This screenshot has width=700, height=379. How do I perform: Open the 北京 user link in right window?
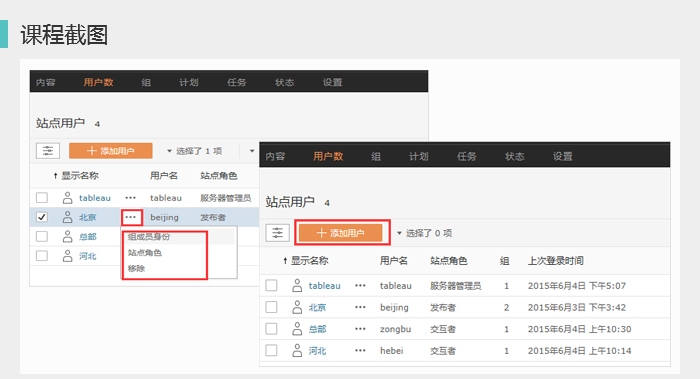[317, 307]
